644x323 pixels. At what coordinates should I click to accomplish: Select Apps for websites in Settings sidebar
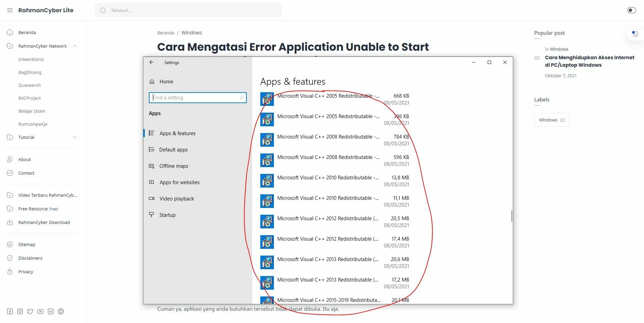179,182
